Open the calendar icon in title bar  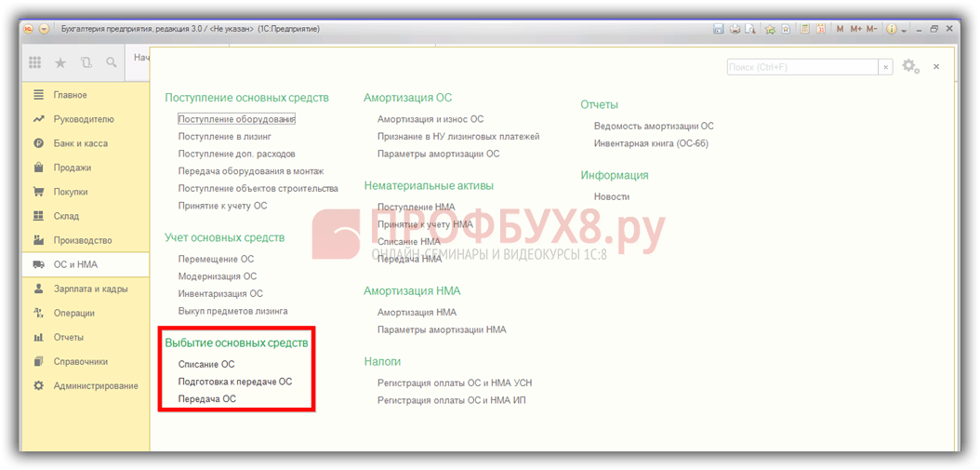coord(821,29)
